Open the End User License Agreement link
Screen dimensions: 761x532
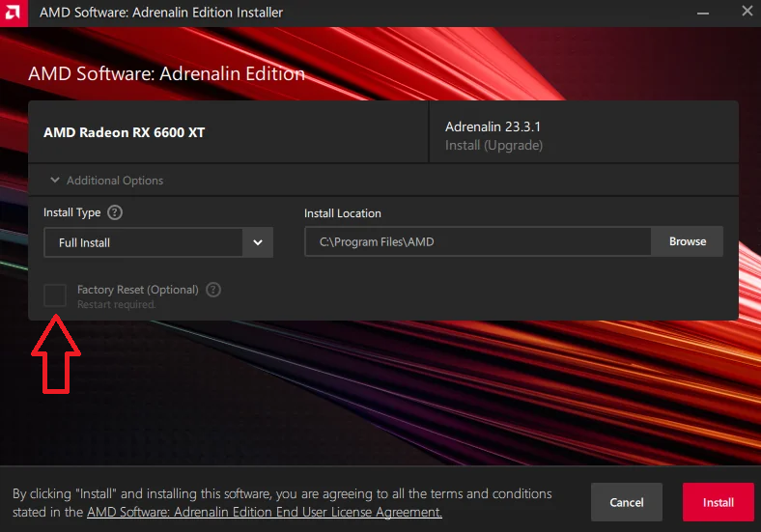265,512
